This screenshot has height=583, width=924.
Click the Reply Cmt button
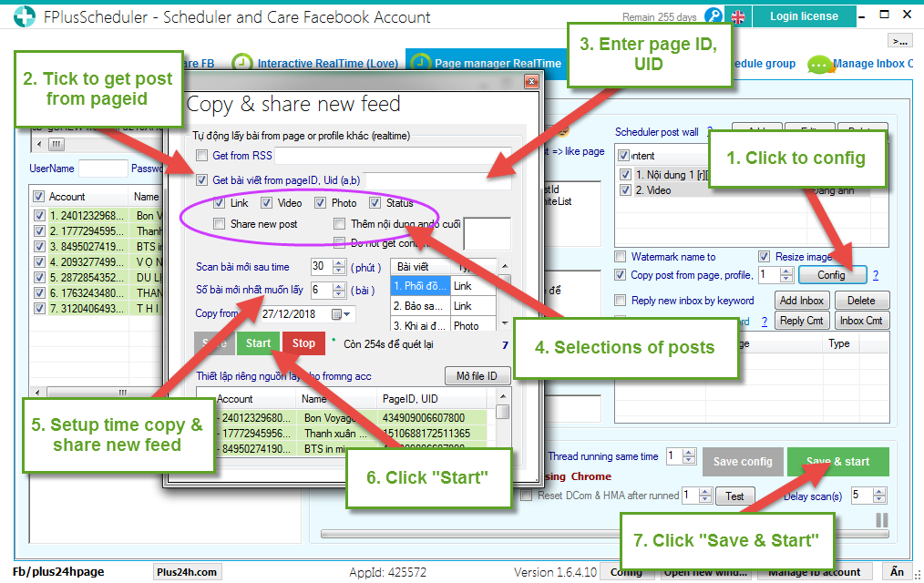[802, 321]
